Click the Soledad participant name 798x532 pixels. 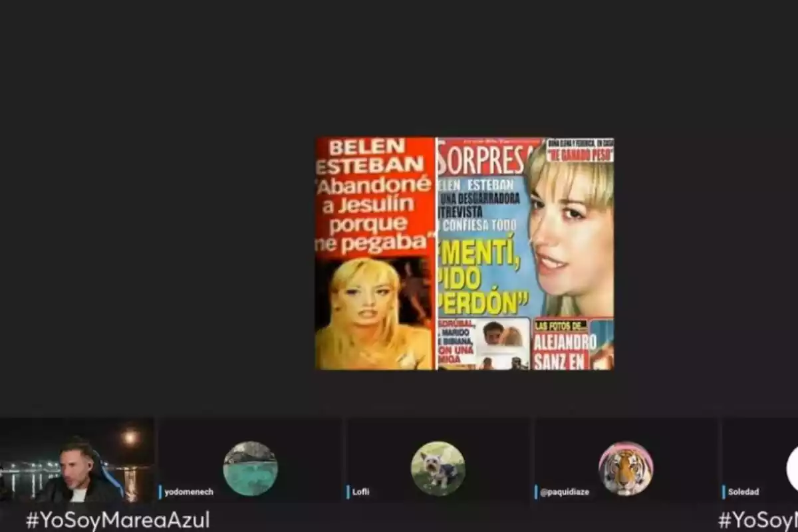tap(743, 492)
